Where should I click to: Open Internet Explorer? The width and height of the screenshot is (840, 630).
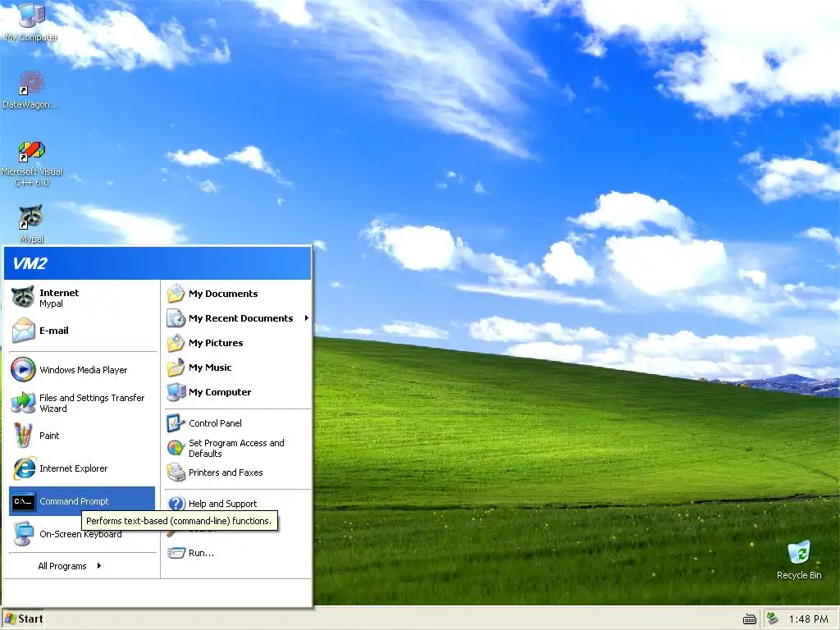point(82,468)
